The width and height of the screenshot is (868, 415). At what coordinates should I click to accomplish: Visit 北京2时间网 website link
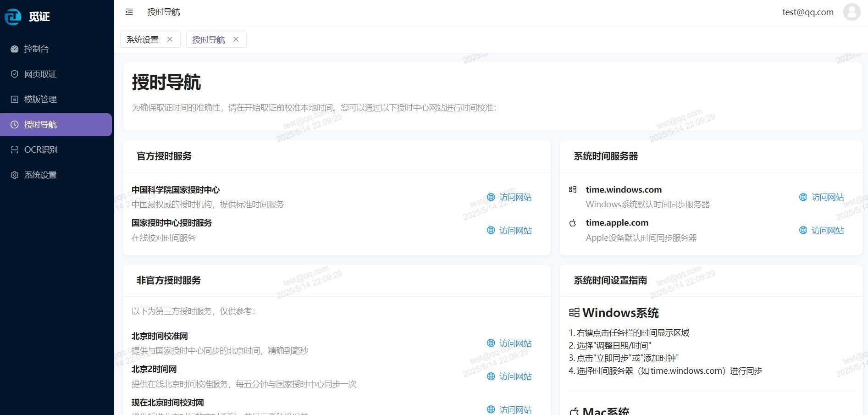point(509,376)
